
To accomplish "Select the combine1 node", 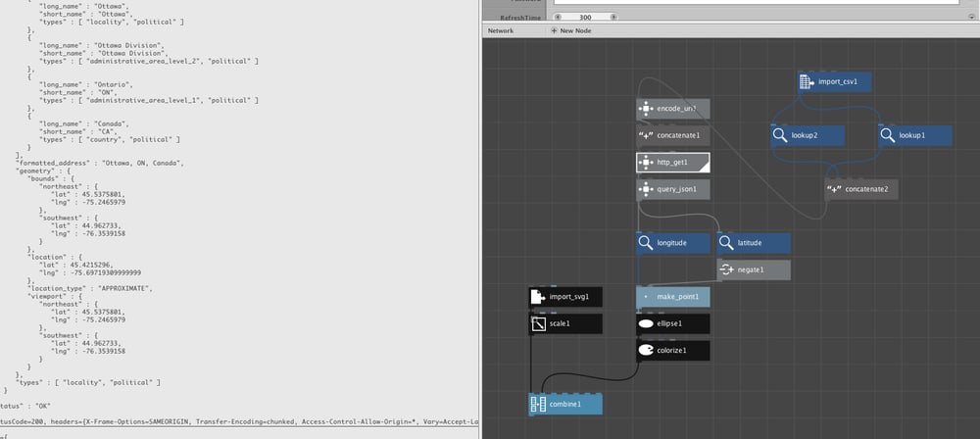I will 565,405.
